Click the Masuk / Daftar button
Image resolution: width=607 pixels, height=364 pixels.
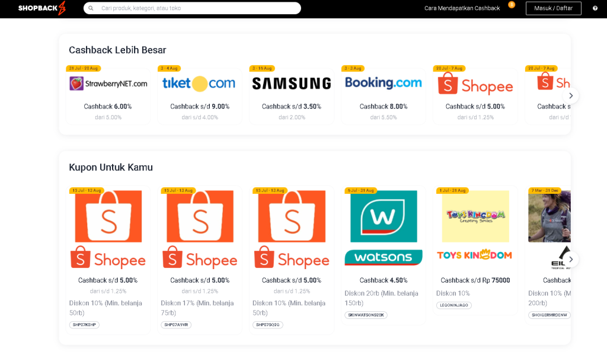553,8
